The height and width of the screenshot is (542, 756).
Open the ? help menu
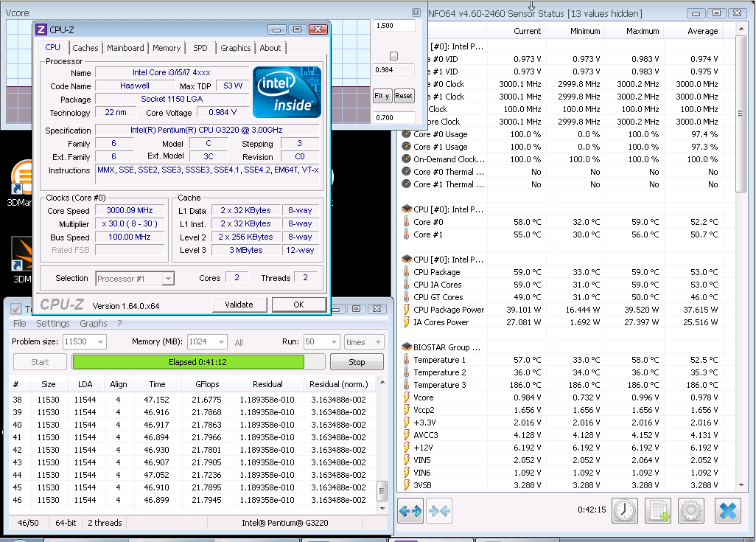pos(119,324)
